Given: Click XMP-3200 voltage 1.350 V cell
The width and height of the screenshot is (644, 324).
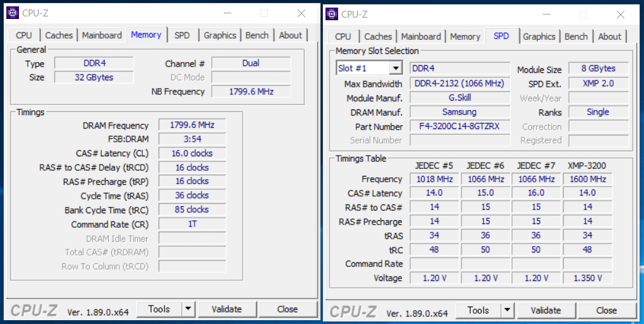Looking at the screenshot, I should [588, 278].
